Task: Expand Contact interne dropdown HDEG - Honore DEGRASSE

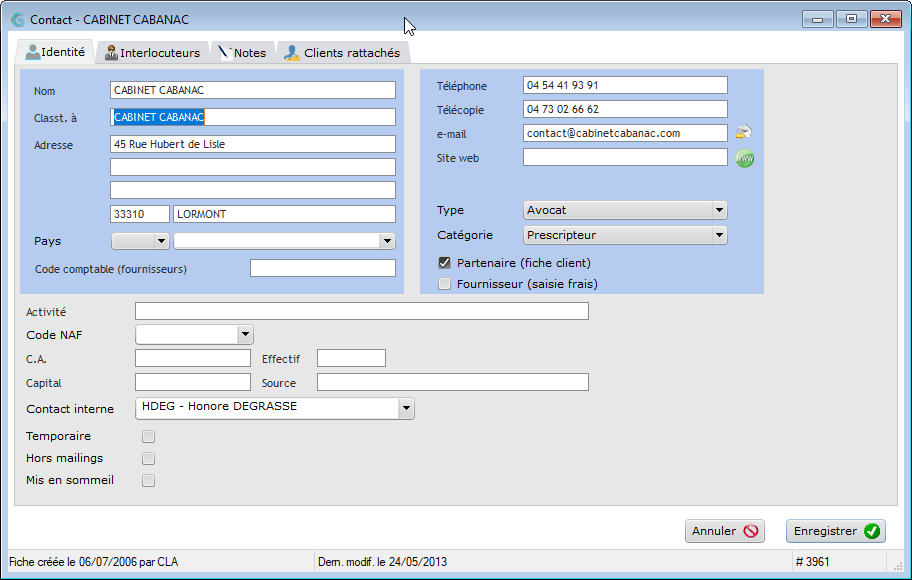Action: pos(275,408)
